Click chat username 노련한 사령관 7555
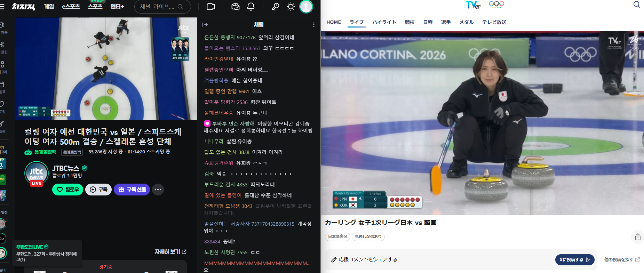The height and width of the screenshot is (273, 644). (226, 252)
